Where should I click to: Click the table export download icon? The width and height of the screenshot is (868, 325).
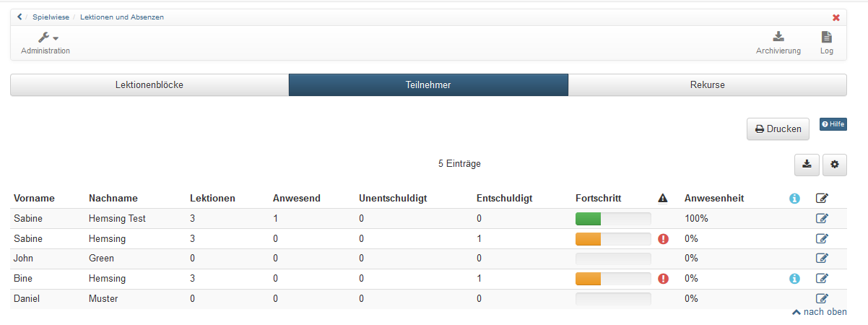pos(807,165)
